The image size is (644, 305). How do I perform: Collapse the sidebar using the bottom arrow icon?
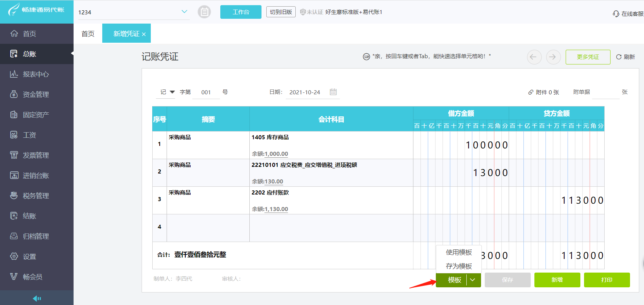37,298
